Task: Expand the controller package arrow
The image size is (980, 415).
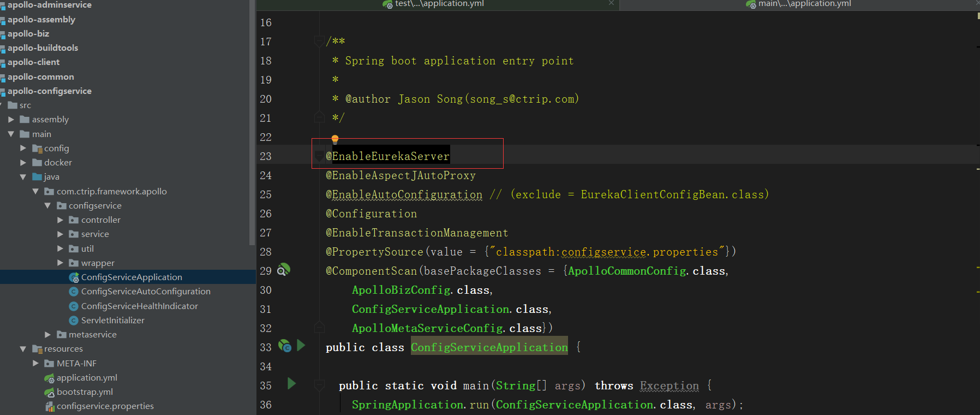Action: (x=60, y=220)
